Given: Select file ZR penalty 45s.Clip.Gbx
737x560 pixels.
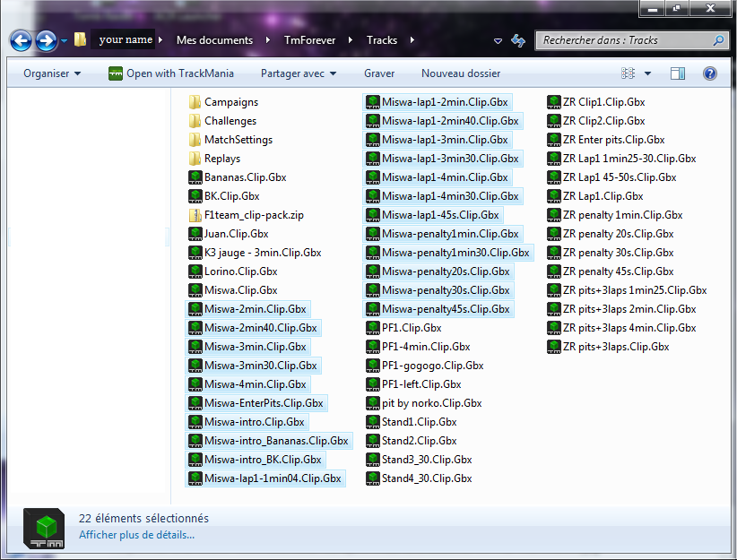Looking at the screenshot, I should coord(611,271).
